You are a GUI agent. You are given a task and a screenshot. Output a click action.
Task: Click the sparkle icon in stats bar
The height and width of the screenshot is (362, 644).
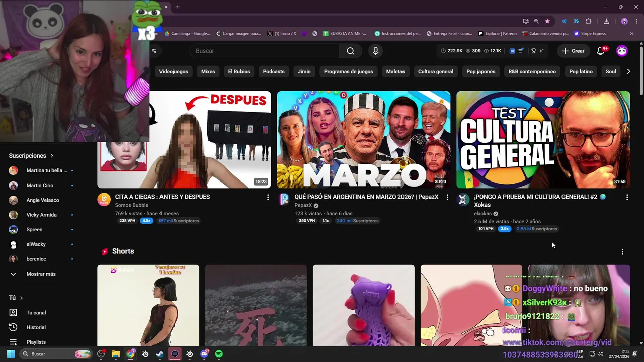click(x=542, y=51)
